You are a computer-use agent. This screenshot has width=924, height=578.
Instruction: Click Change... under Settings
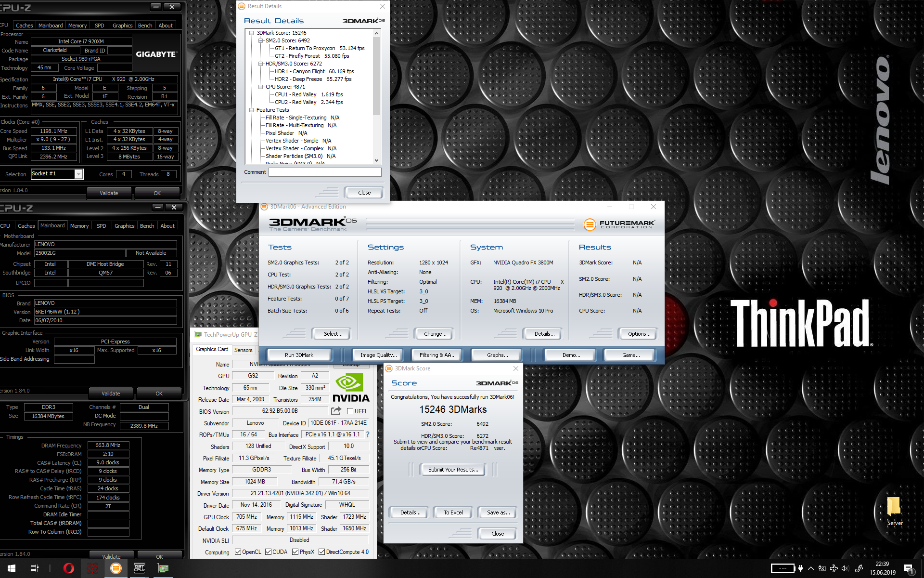click(x=435, y=334)
